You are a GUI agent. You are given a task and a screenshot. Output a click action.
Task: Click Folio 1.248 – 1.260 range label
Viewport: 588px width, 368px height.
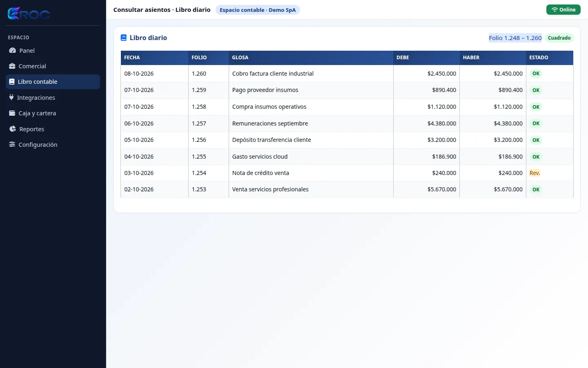515,38
